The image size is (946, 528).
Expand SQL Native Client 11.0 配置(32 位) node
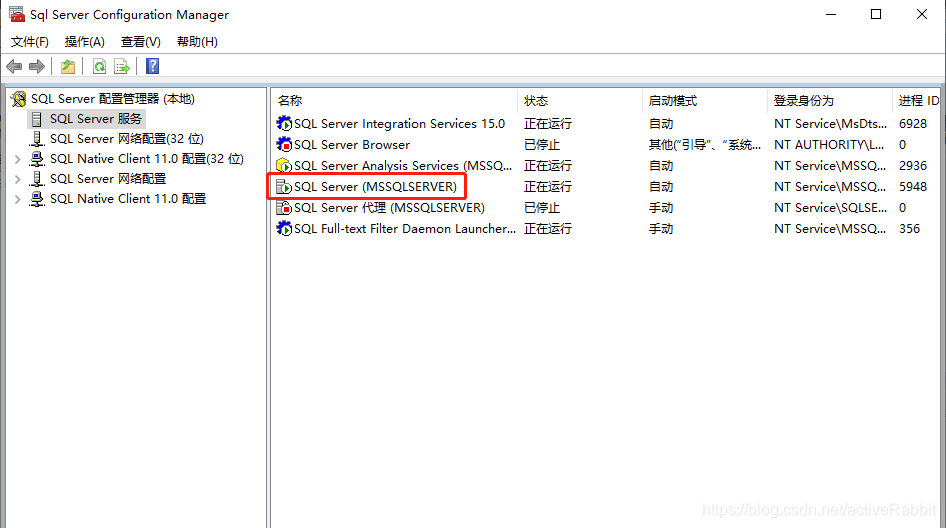(17, 159)
